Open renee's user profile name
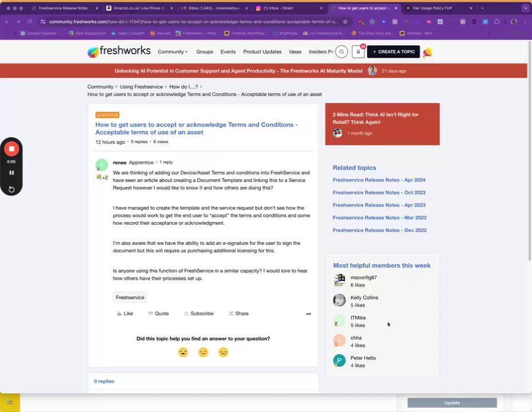Image resolution: width=532 pixels, height=412 pixels. click(120, 163)
